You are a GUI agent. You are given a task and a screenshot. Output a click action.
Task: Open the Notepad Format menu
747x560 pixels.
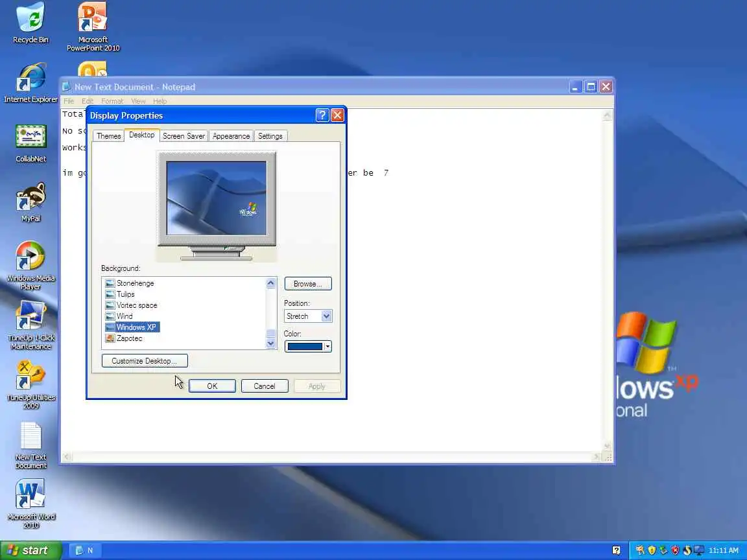[x=112, y=101]
